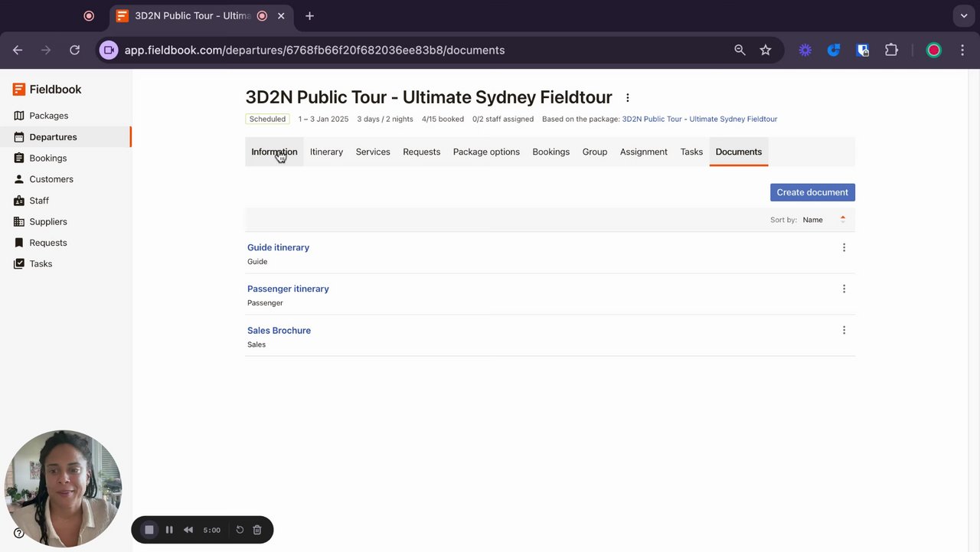
Task: Click the Bookings clipboard icon in sidebar
Action: (x=19, y=158)
